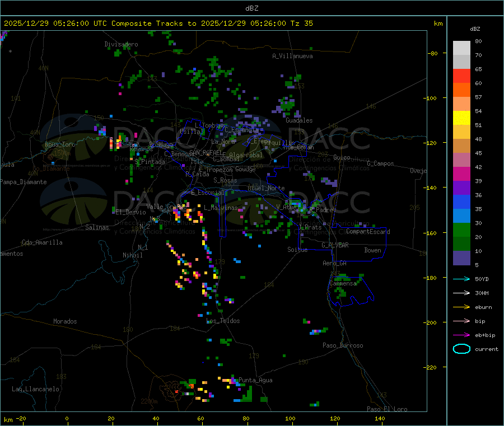Viewport: 504px width, 426px height.
Task: Click the L_Malvinas map label
Action: (x=221, y=208)
